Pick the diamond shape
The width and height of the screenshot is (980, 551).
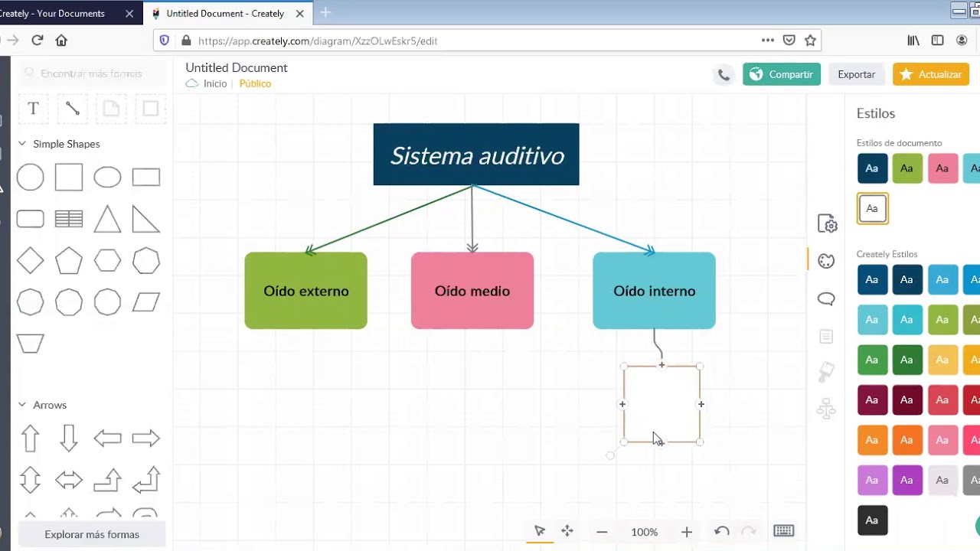pyautogui.click(x=31, y=261)
